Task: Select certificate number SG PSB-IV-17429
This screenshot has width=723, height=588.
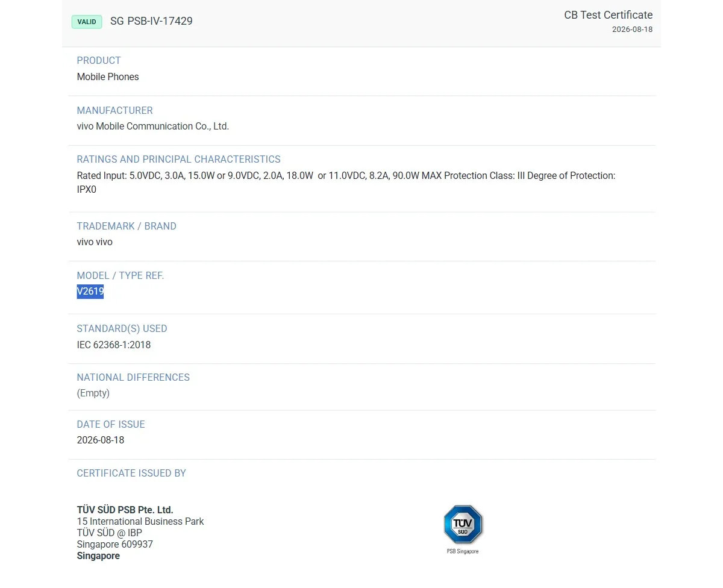Action: (x=151, y=21)
